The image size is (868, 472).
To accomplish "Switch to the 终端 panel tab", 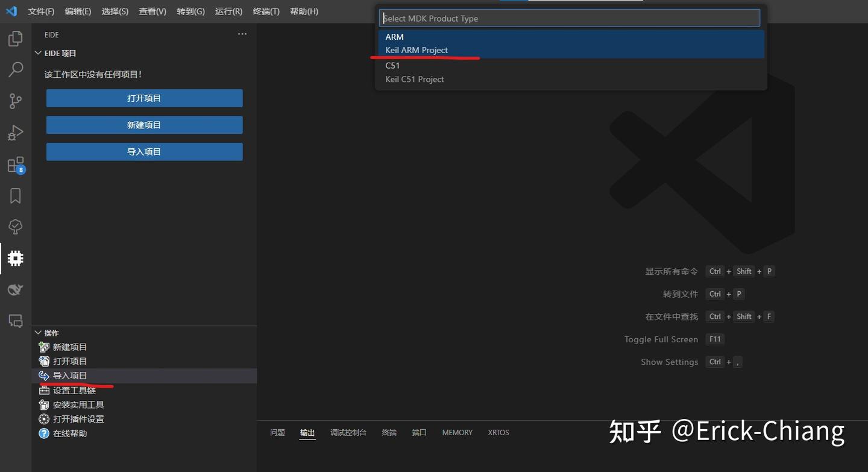I will [389, 432].
